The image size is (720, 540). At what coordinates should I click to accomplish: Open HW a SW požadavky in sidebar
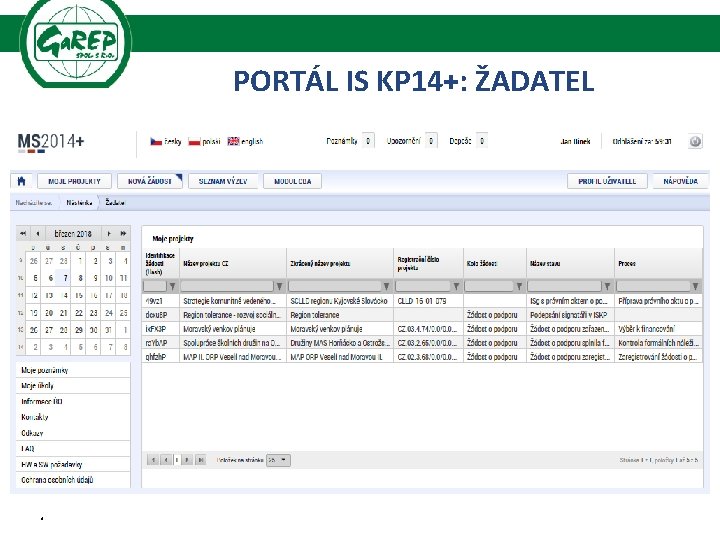tap(73, 464)
